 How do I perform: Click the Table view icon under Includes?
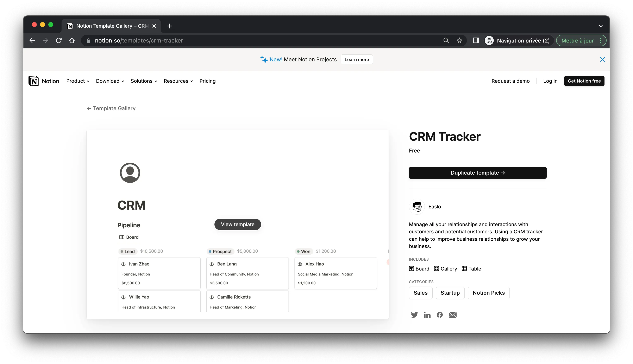pyautogui.click(x=464, y=268)
